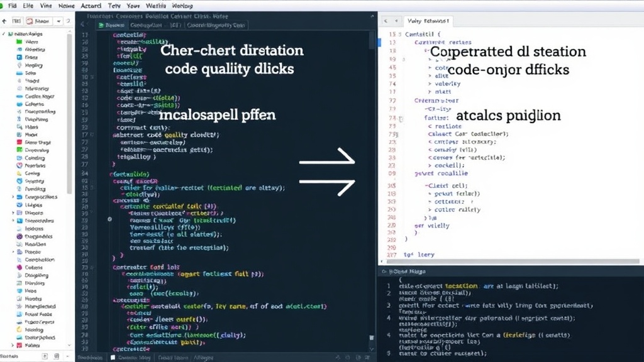
Task: Open the small dropdown at the sidebar bottom bar
Action: (68, 356)
